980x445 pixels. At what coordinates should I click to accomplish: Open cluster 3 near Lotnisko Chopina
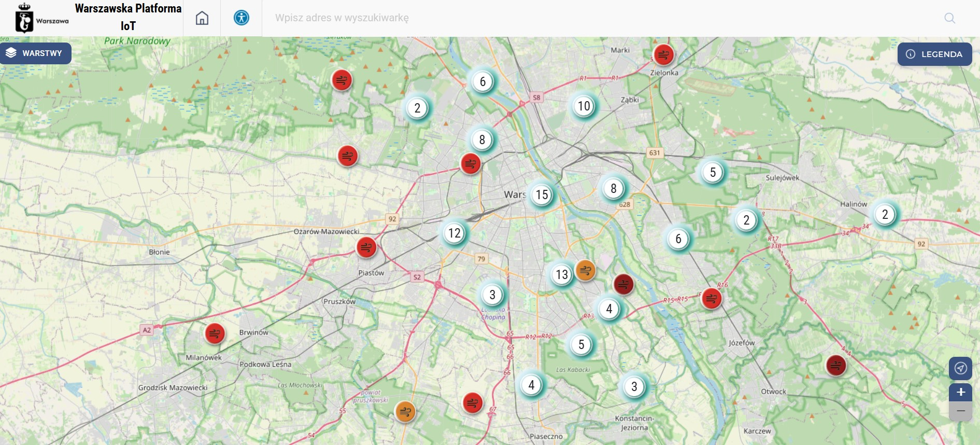point(492,295)
